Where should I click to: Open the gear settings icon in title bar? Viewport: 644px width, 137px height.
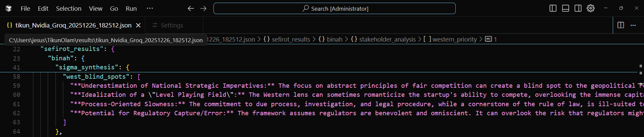[x=591, y=8]
